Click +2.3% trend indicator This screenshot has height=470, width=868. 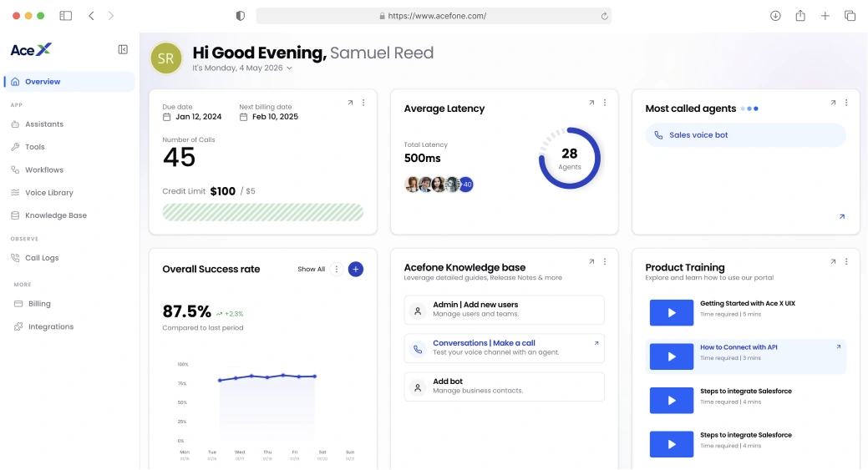pos(230,314)
